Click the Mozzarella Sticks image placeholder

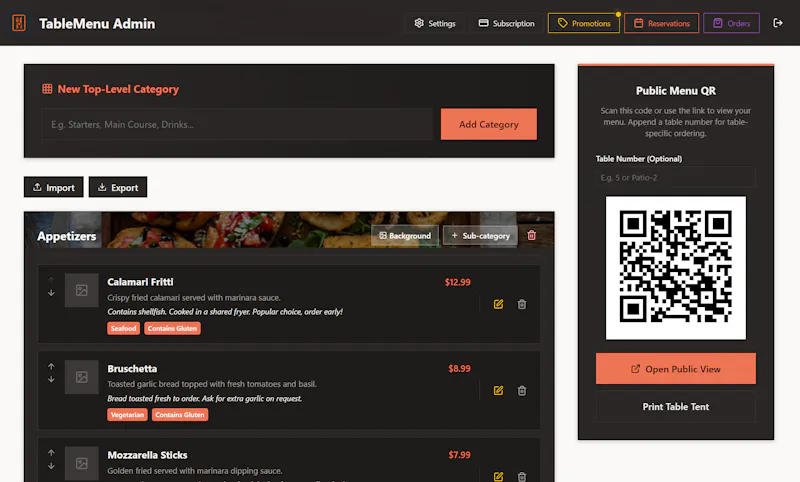[x=82, y=464]
